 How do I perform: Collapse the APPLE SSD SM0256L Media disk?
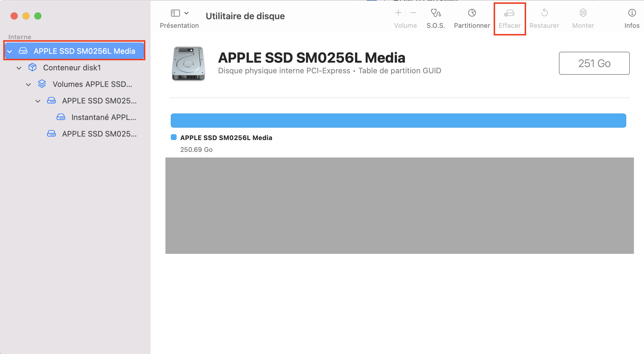point(10,51)
